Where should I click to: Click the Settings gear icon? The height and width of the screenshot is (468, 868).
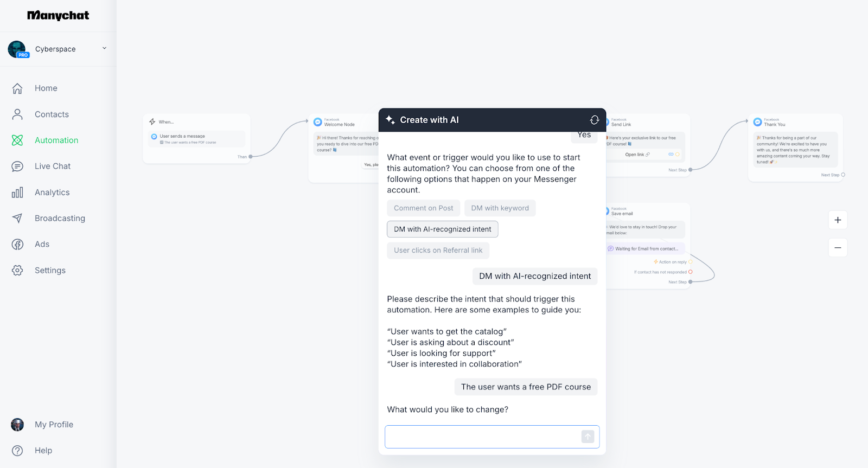tap(17, 271)
